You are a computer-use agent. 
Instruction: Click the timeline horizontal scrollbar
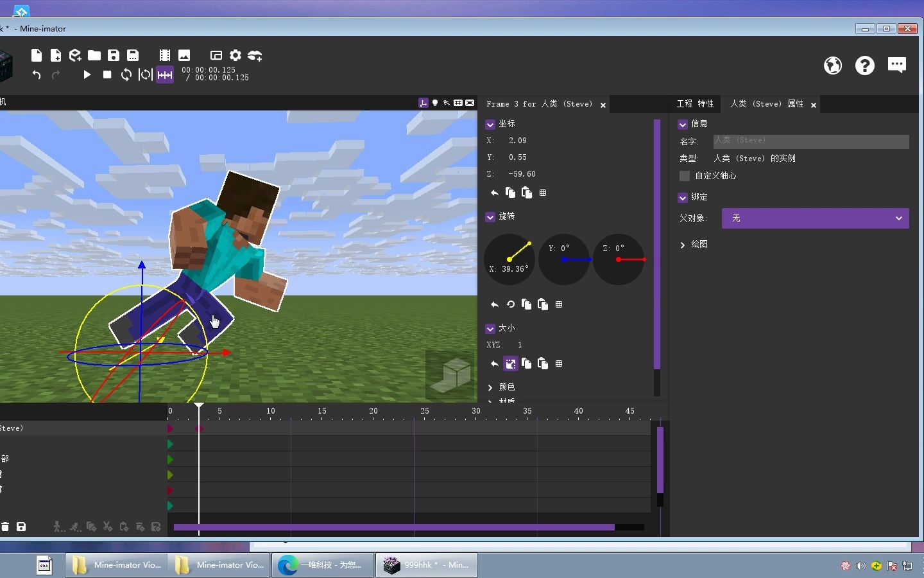(x=394, y=527)
